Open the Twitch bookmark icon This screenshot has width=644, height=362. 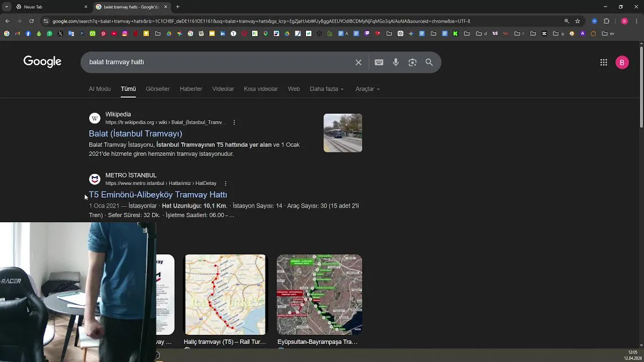(x=367, y=34)
